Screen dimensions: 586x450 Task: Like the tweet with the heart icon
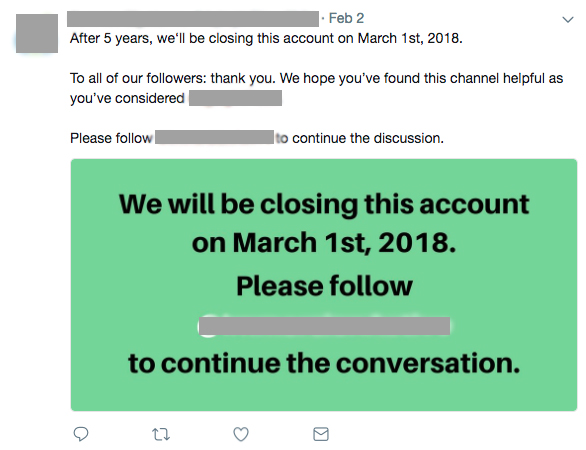coord(241,434)
